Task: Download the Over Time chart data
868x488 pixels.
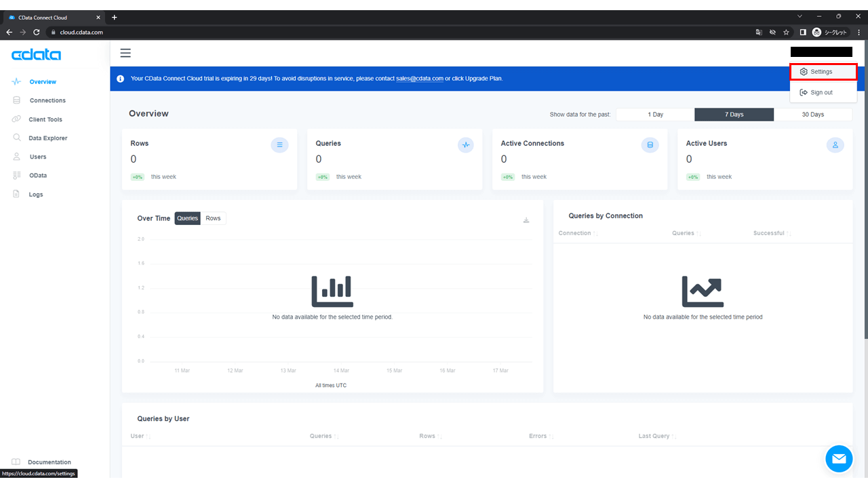Action: [526, 220]
